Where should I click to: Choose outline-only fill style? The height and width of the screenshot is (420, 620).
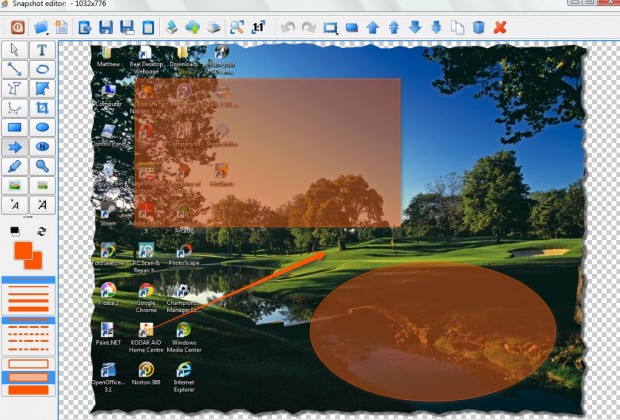pos(28,363)
